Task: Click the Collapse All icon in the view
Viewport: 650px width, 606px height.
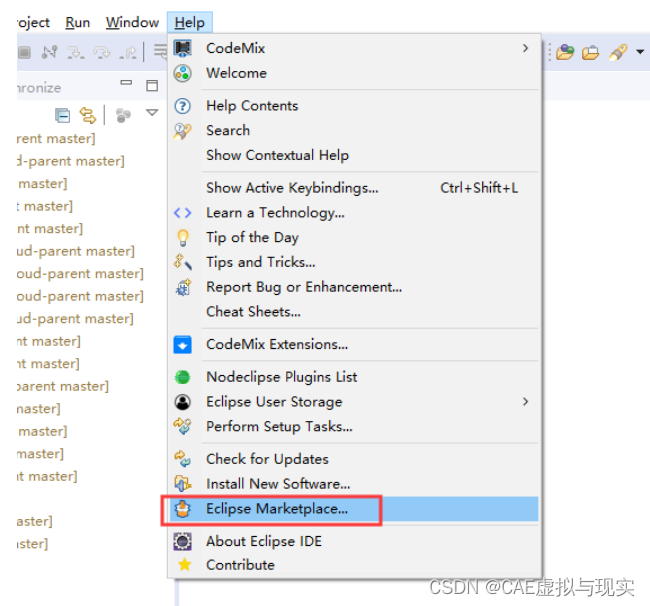Action: [x=63, y=116]
